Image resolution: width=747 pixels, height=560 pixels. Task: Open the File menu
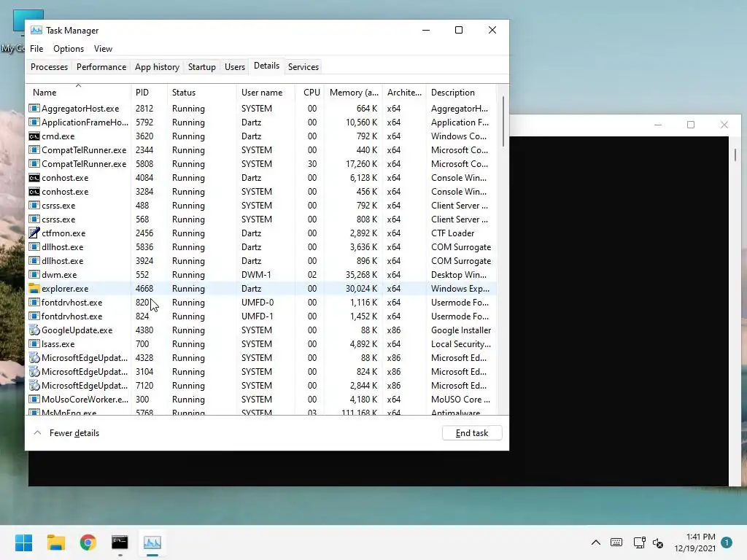[36, 49]
